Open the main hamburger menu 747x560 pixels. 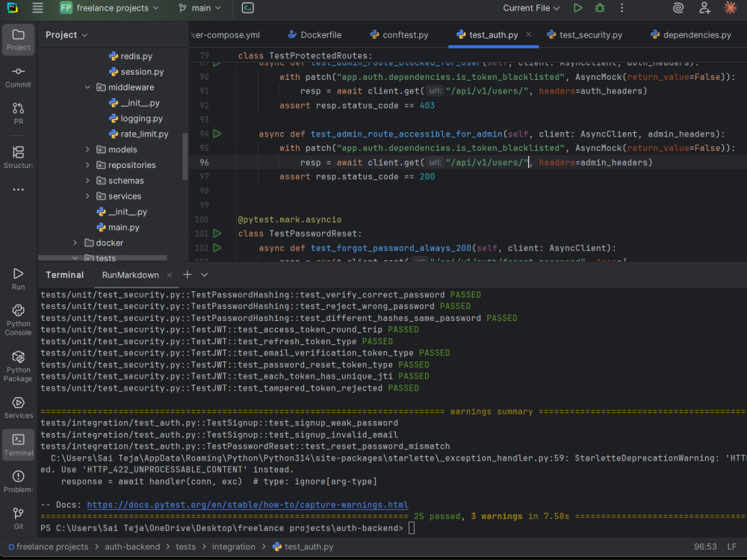coord(37,8)
